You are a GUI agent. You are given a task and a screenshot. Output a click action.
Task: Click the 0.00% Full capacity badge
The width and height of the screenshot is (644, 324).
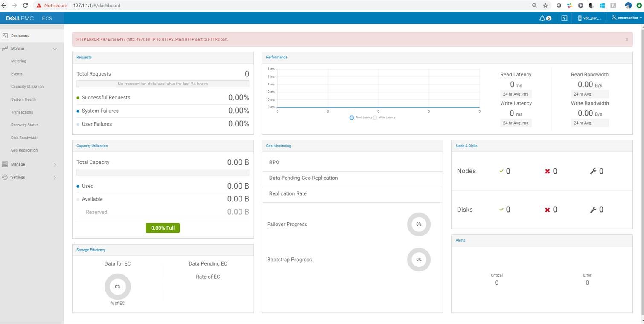point(163,228)
